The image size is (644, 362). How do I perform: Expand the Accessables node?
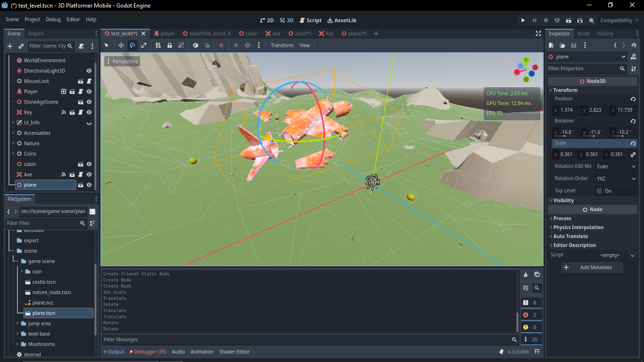13,133
